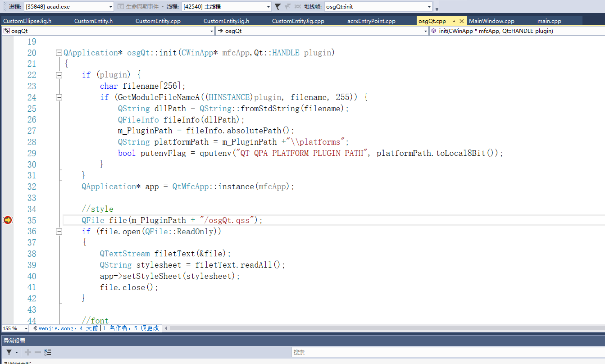Click the add exception plus icon
The height and width of the screenshot is (364, 605).
[x=28, y=352]
